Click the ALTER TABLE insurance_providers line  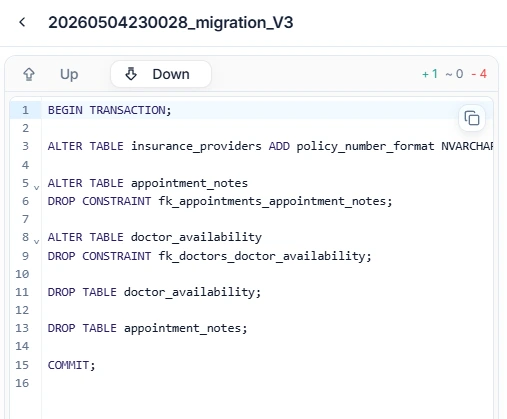click(x=270, y=146)
